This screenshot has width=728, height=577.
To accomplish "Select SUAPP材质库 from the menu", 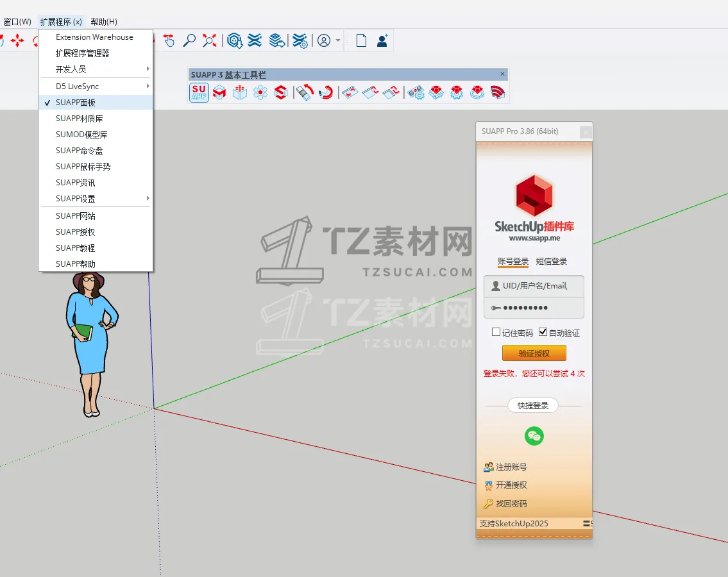I will click(96, 119).
